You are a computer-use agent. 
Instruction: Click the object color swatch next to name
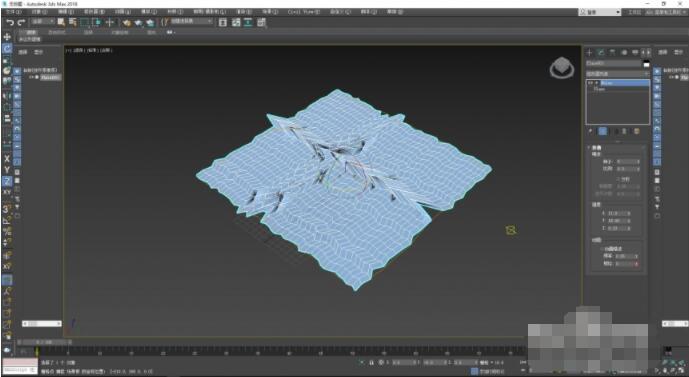tap(646, 64)
